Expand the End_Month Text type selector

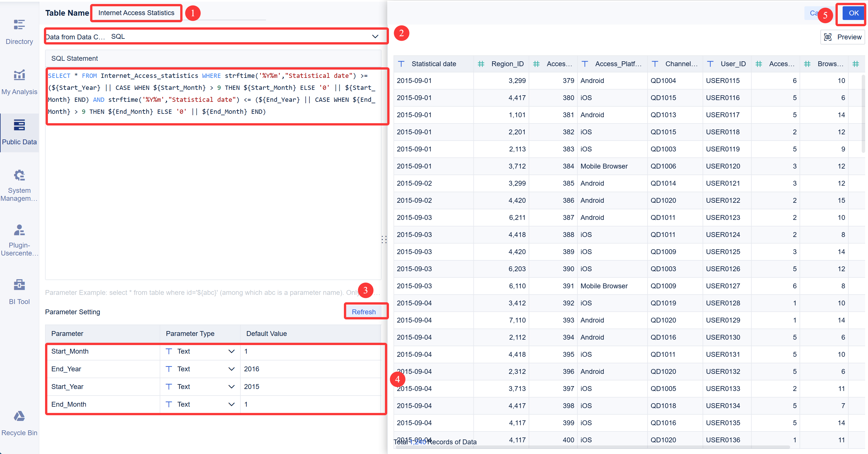231,404
